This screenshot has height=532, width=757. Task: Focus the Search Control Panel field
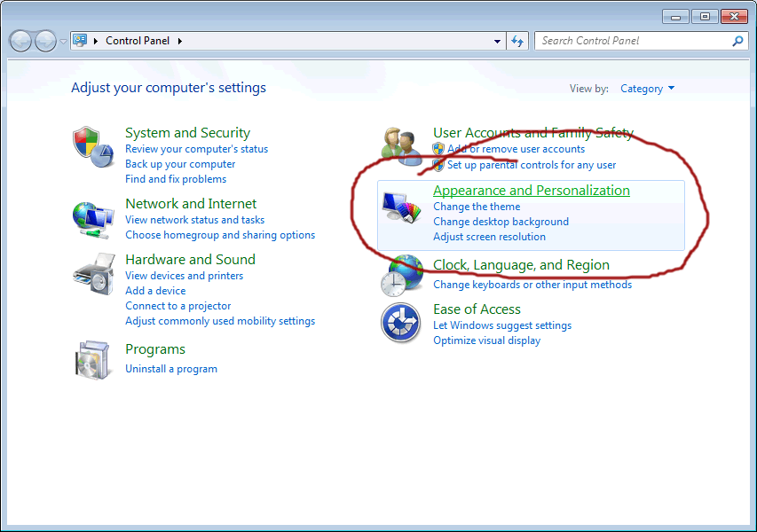(641, 41)
